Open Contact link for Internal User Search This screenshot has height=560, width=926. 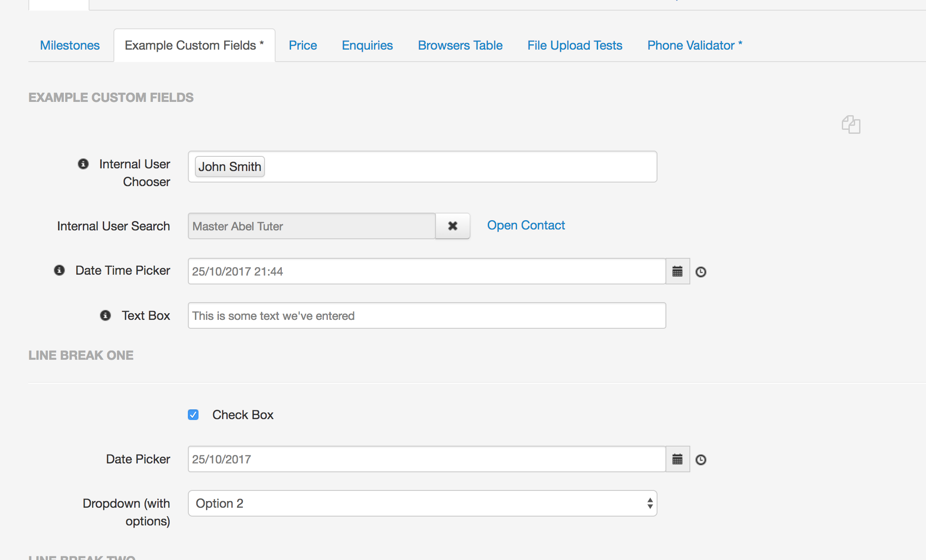(526, 226)
